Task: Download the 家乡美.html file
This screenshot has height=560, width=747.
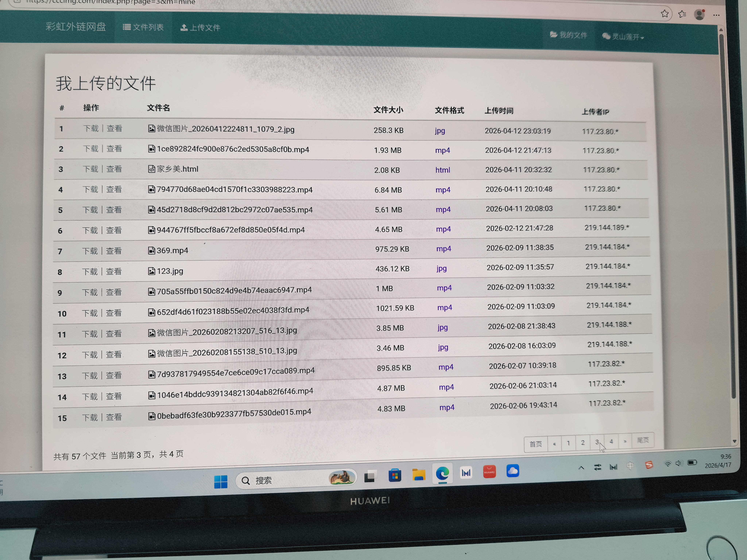Action: pos(90,169)
